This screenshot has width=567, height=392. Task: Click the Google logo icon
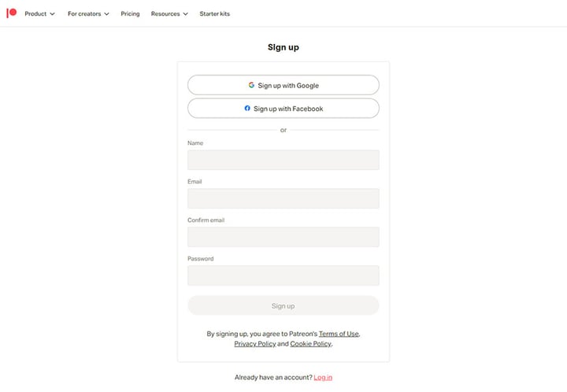(x=251, y=85)
